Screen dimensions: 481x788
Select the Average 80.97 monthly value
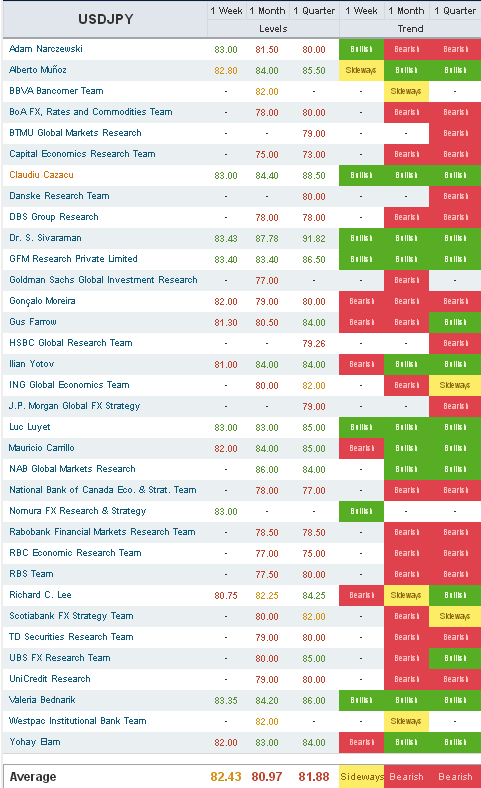(267, 777)
